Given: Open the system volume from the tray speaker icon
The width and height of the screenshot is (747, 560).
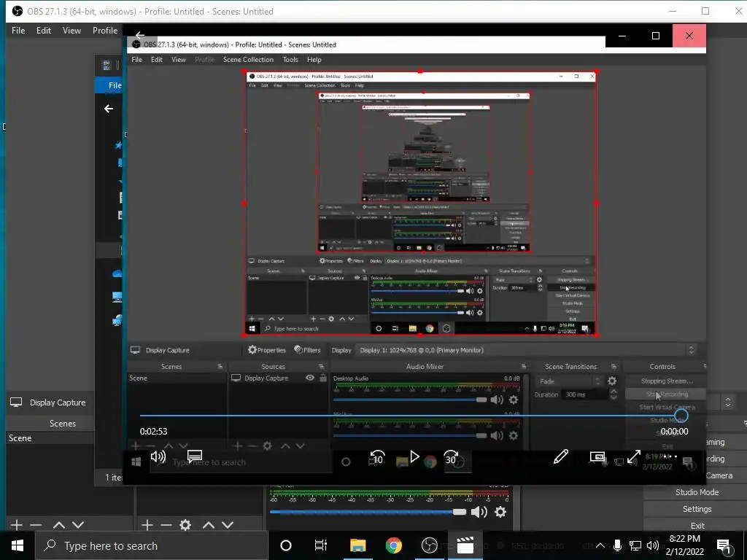Looking at the screenshot, I should coord(653,545).
